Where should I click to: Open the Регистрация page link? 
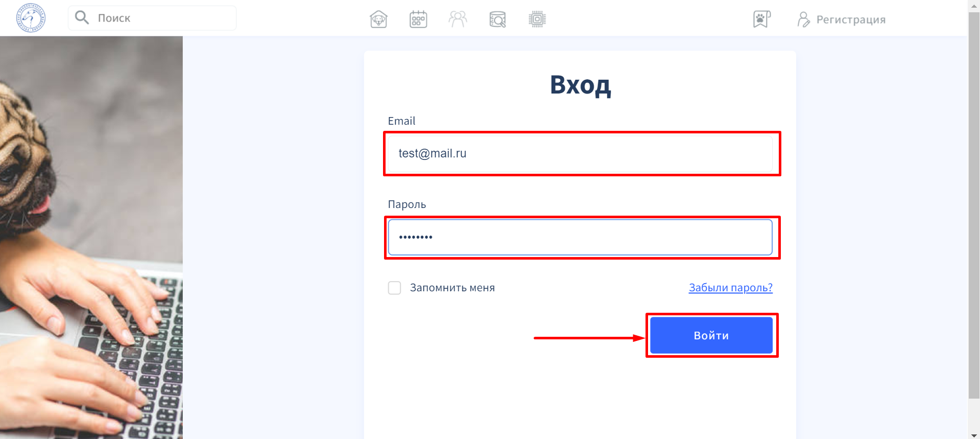point(851,19)
